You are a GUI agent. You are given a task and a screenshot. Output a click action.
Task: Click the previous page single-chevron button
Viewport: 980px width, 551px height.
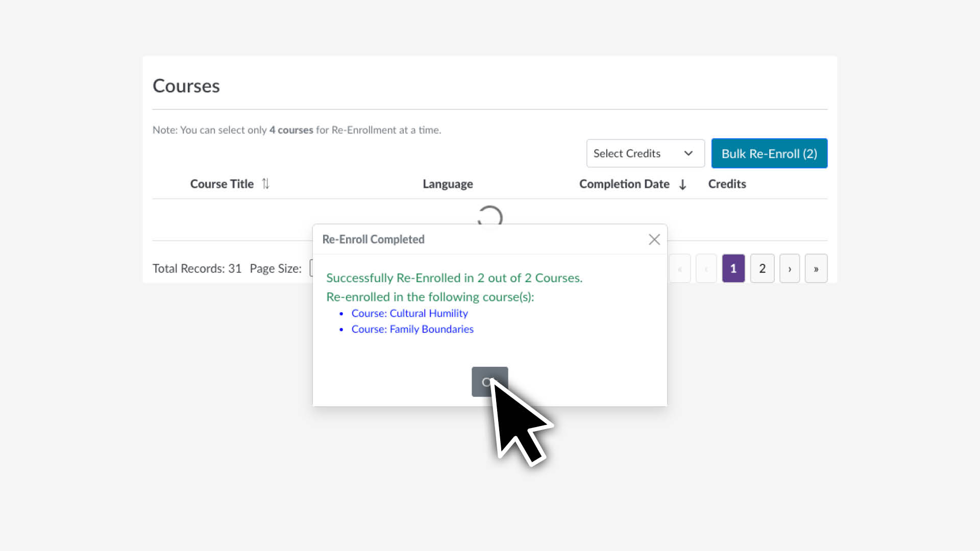(706, 268)
